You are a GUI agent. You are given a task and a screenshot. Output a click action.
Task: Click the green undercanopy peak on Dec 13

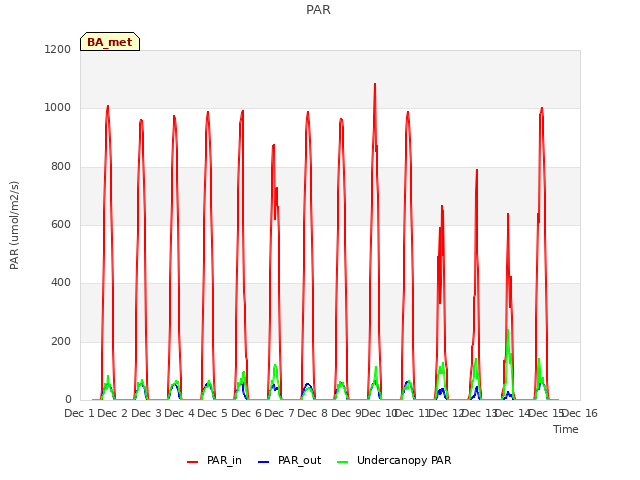[x=508, y=330]
